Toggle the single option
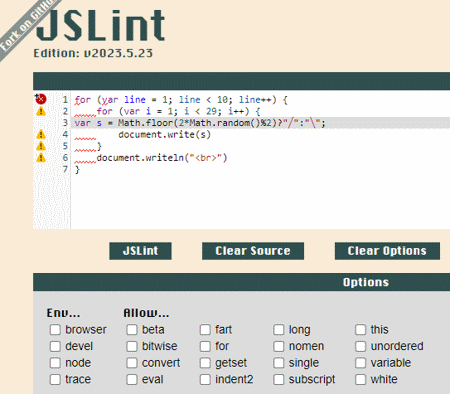Viewport: 450px width, 394px height. (279, 363)
